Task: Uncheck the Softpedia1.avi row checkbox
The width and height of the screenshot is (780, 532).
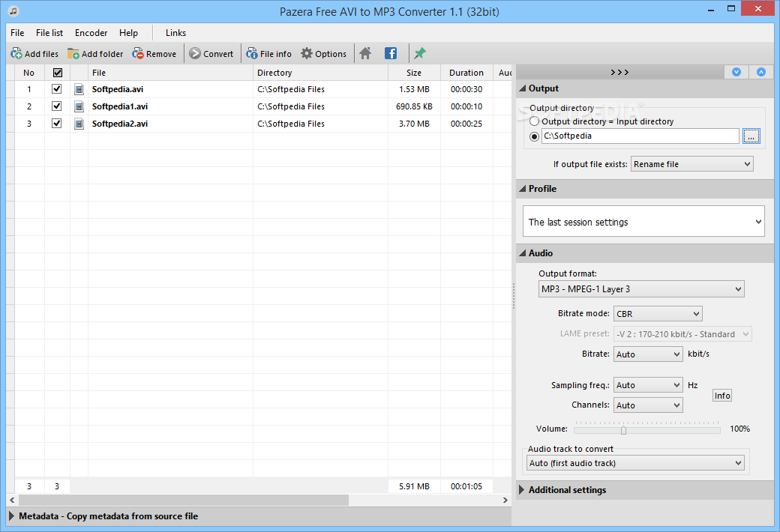Action: point(57,106)
